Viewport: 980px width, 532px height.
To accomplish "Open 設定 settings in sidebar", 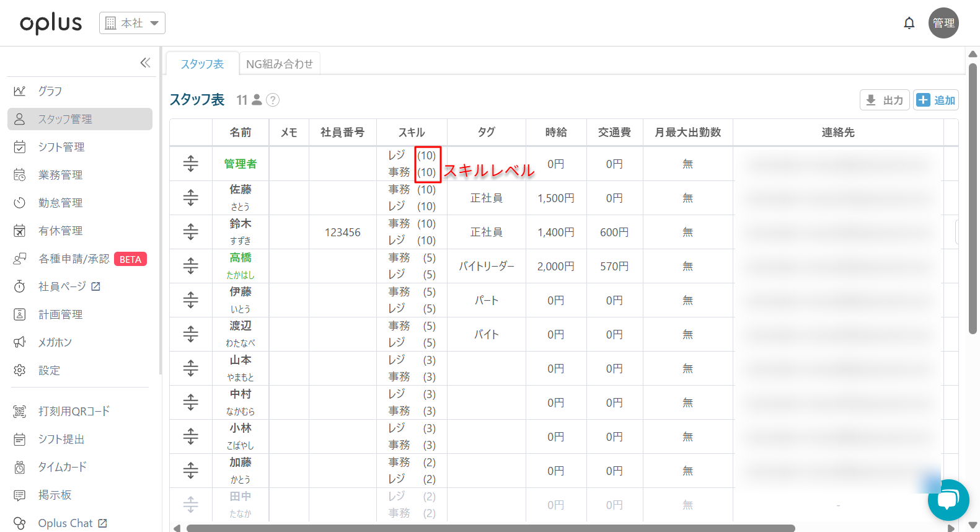I will coord(49,370).
